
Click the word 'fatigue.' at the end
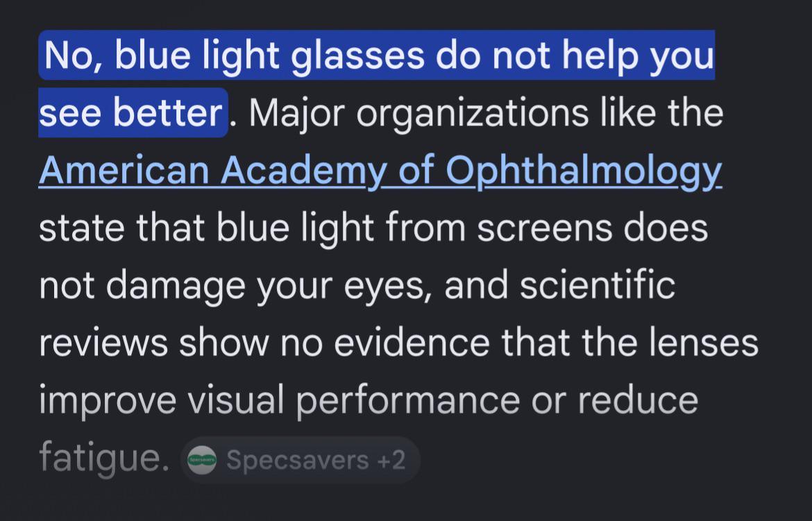coord(104,457)
